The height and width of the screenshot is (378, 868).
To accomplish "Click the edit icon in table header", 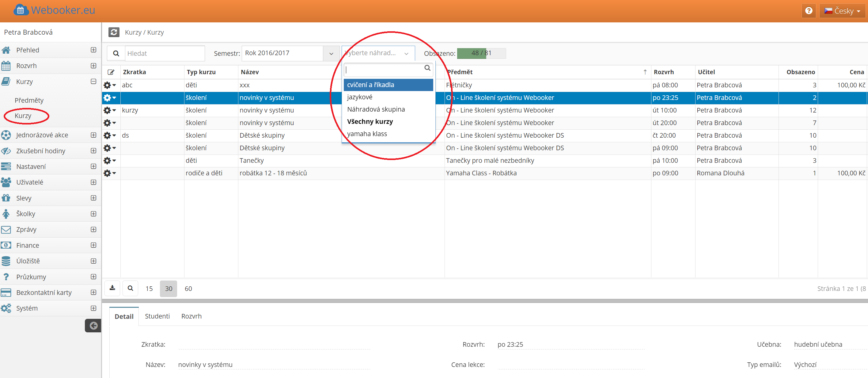I will click(111, 72).
